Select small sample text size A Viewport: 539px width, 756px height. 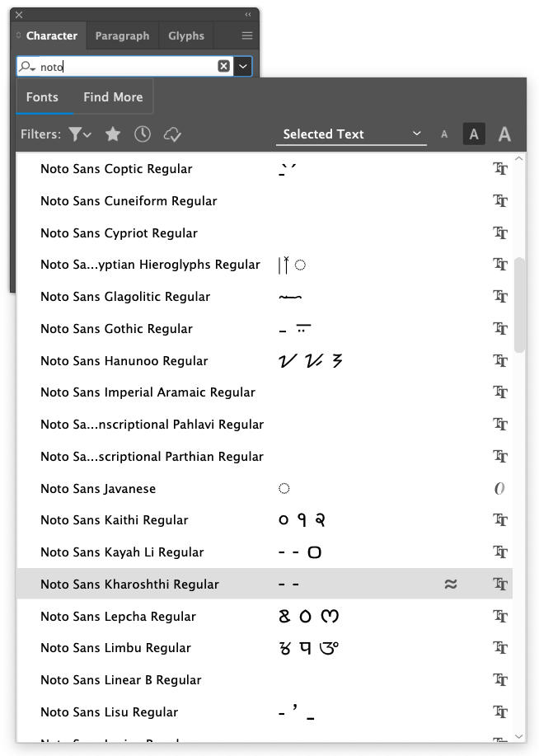(x=444, y=134)
